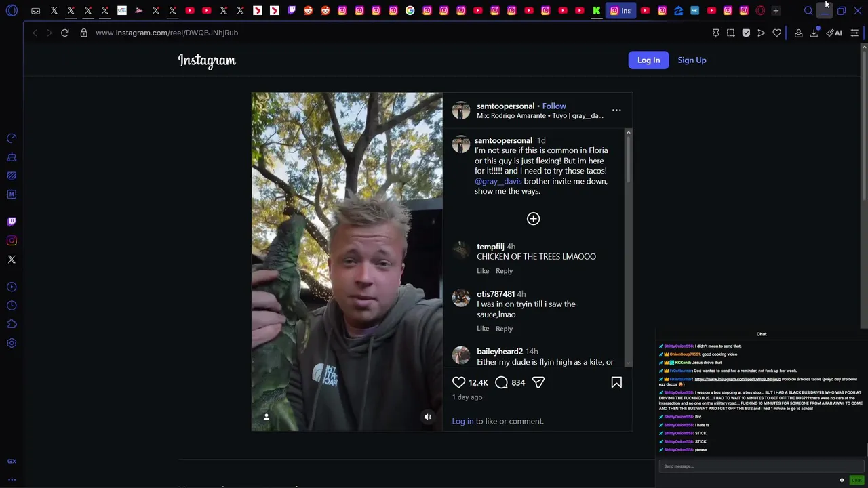Image resolution: width=868 pixels, height=488 pixels.
Task: Open samtoopersonal profile in reel header
Action: coord(505,106)
